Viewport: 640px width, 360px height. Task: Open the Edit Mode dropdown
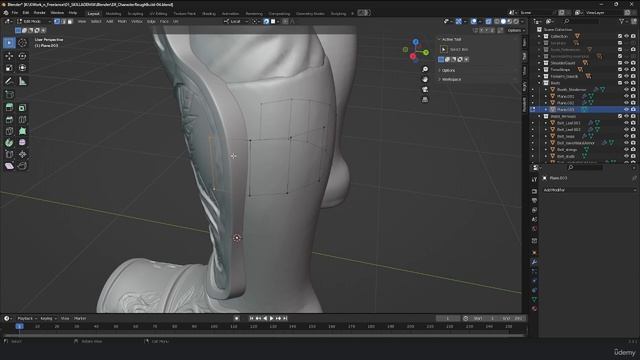point(34,21)
